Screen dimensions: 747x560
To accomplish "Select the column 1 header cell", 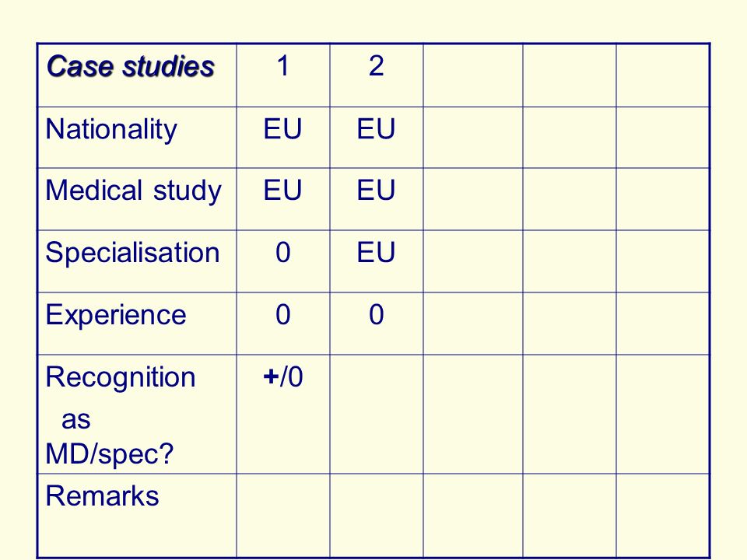I will [283, 75].
